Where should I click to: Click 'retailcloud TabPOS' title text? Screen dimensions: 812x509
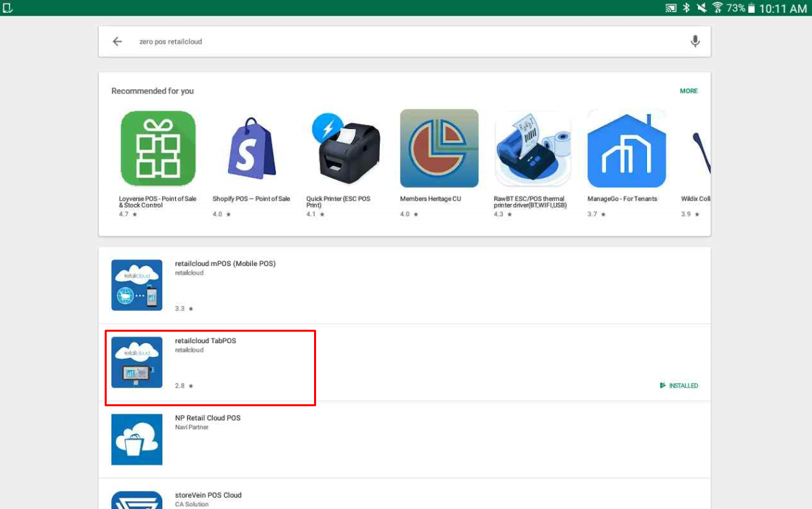pos(205,341)
